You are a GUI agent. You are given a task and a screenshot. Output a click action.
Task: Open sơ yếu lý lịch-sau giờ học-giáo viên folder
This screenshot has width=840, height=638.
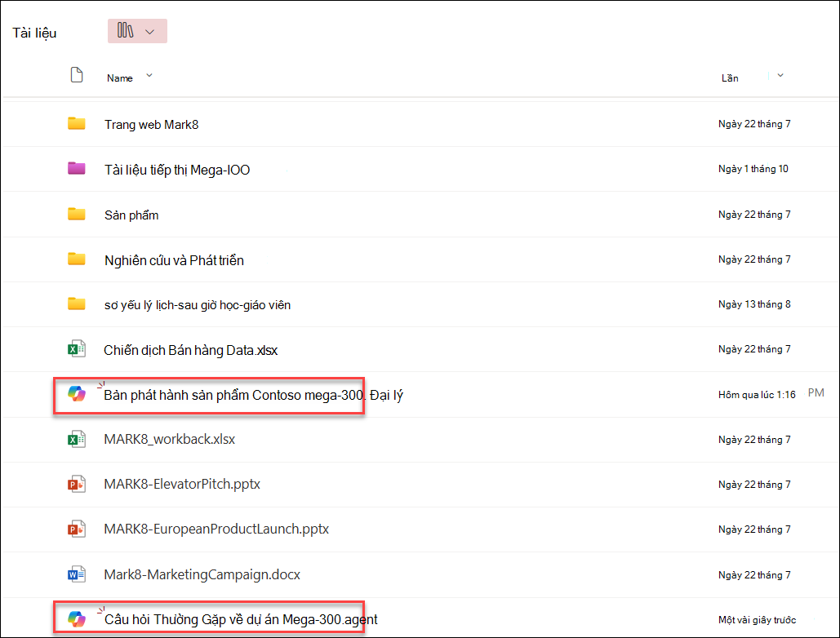tap(198, 305)
